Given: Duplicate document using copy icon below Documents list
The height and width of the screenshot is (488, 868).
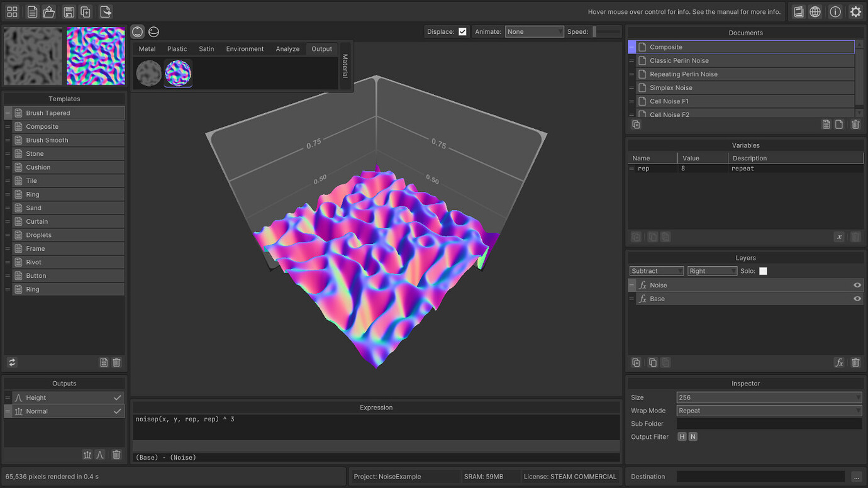Looking at the screenshot, I should [x=635, y=124].
